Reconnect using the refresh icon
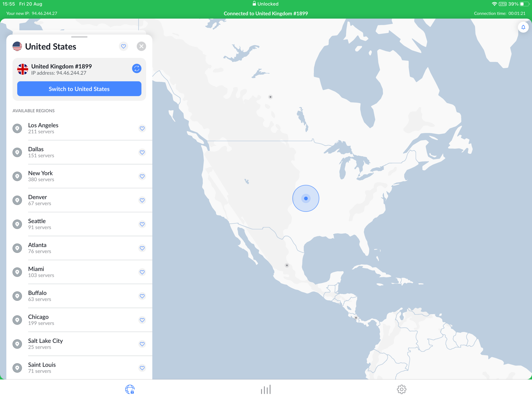 click(x=136, y=69)
